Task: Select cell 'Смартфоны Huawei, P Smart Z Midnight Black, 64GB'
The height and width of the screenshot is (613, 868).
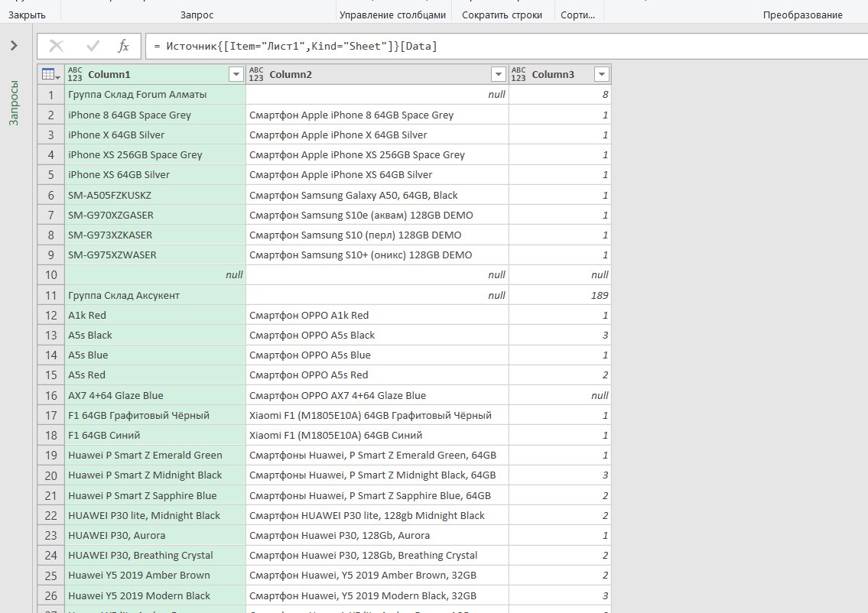Action: click(377, 475)
